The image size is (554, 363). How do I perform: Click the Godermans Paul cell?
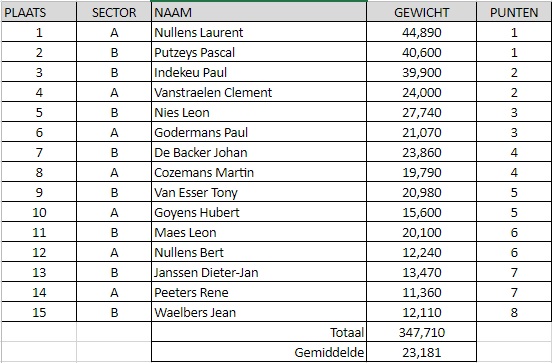[259, 132]
